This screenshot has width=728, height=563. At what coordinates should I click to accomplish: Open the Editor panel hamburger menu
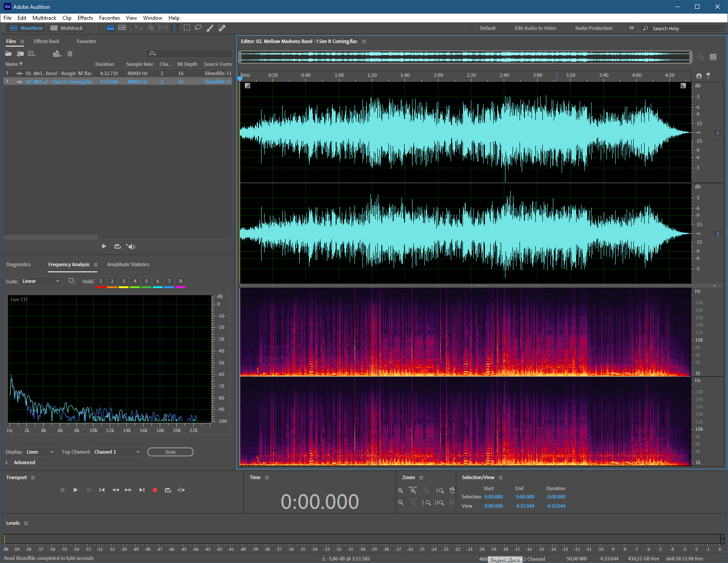[x=364, y=41]
